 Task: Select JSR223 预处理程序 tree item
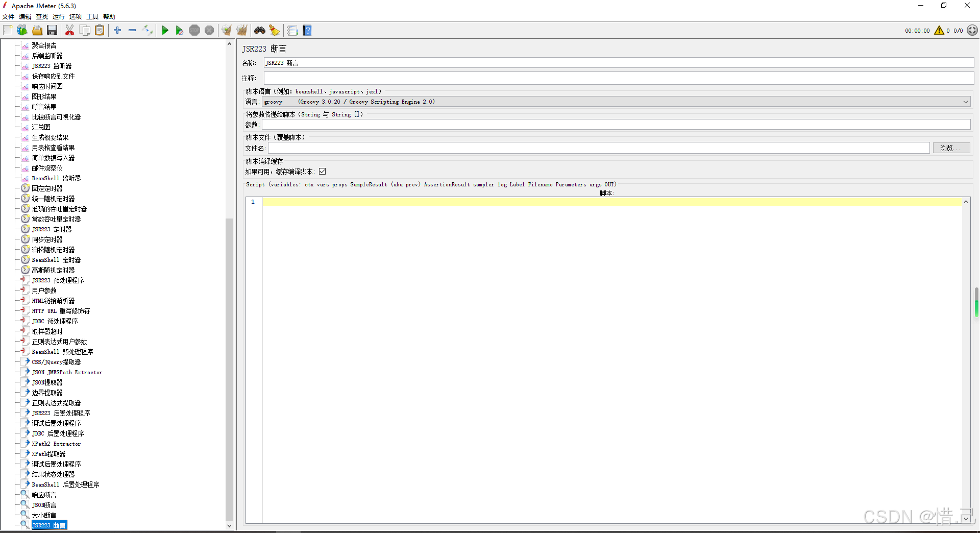(x=58, y=280)
